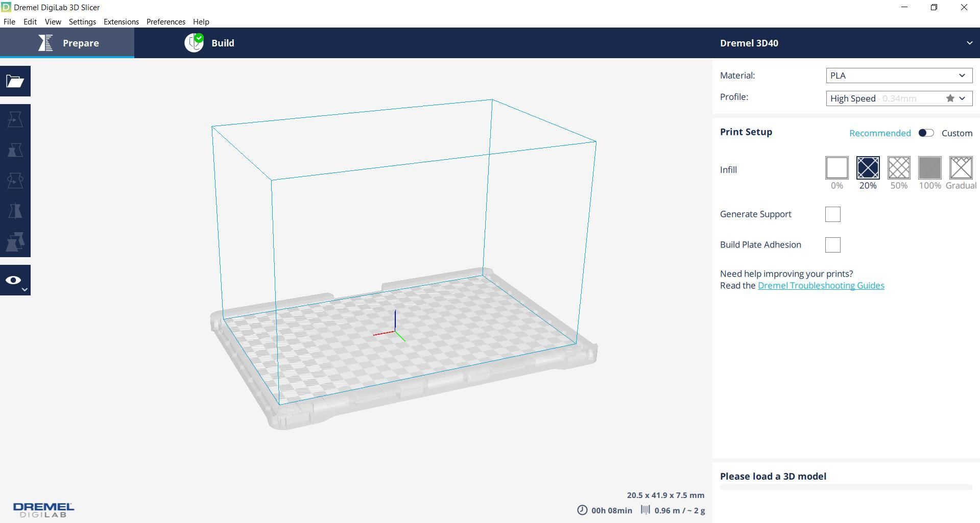Select the Scale tool in sidebar

15,150
